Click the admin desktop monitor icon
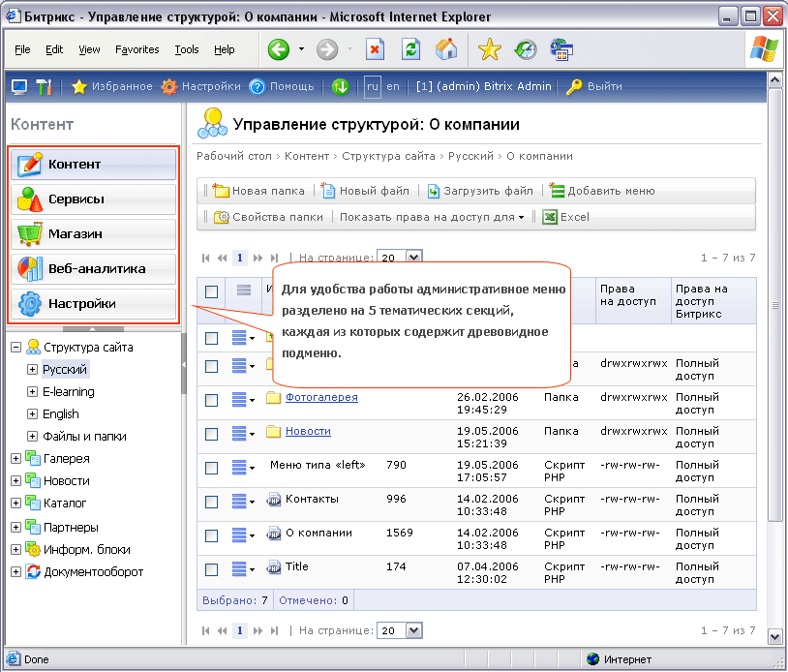 click(19, 86)
